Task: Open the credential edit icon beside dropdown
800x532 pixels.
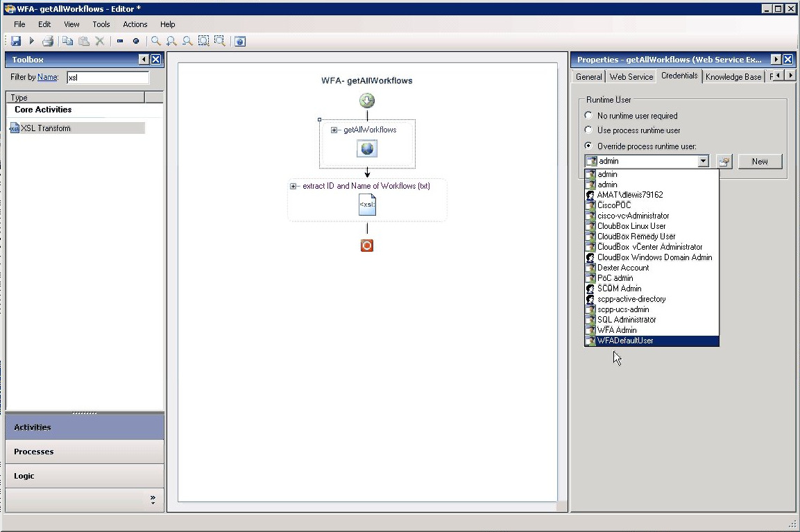Action: click(724, 162)
